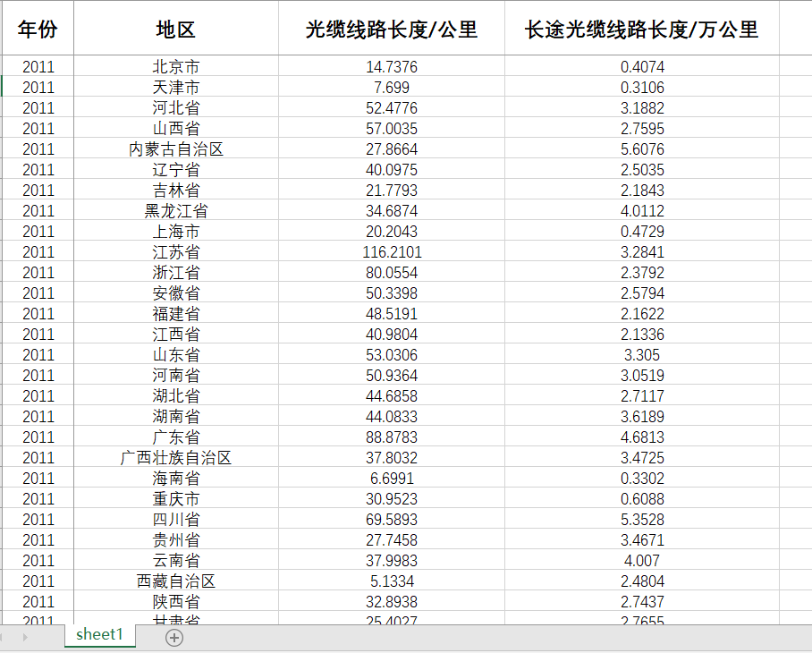This screenshot has width=812, height=653.
Task: Click the 黑龙江省 cell
Action: point(176,210)
